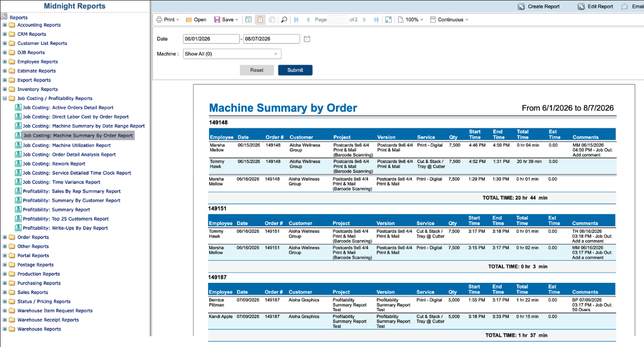Select Job Costing: Machine Summary By Order Report
The width and height of the screenshot is (644, 347).
tap(78, 135)
